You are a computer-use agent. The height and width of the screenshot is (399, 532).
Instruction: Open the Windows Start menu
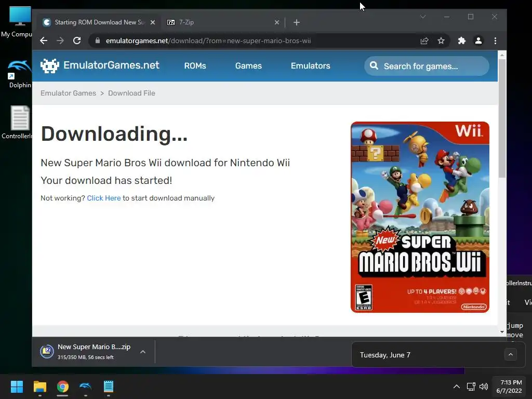click(17, 387)
